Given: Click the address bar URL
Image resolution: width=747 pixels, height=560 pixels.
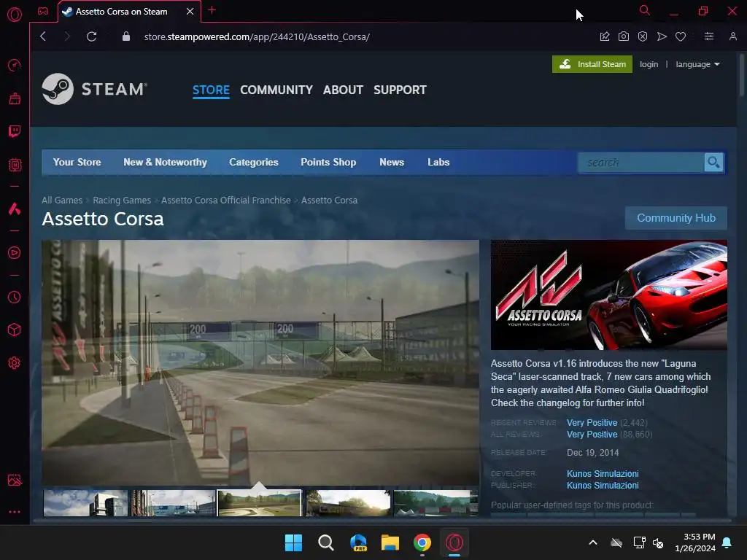Looking at the screenshot, I should [x=257, y=36].
